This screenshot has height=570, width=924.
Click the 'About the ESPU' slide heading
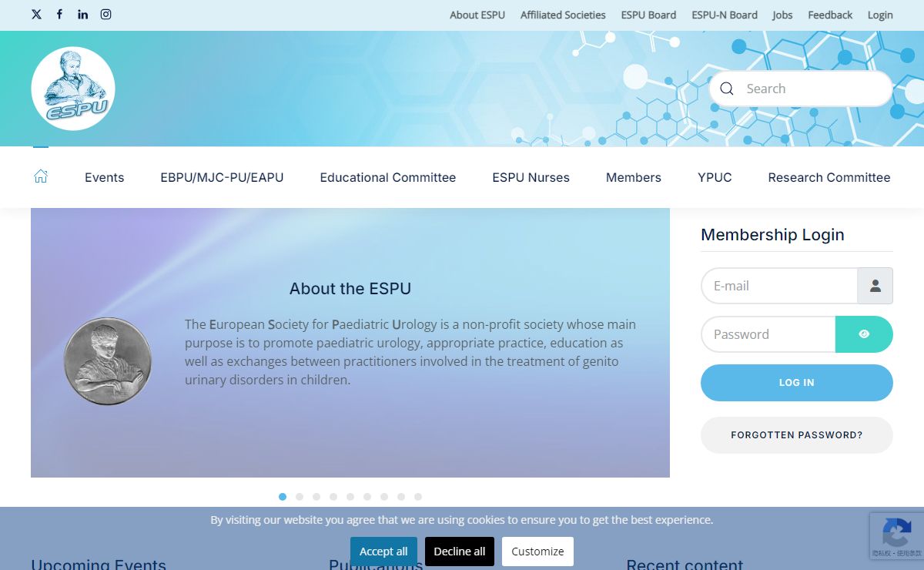(350, 289)
